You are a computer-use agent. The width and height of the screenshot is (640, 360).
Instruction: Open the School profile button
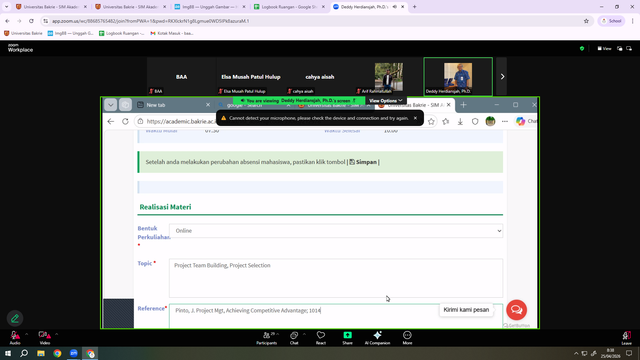coord(611,21)
